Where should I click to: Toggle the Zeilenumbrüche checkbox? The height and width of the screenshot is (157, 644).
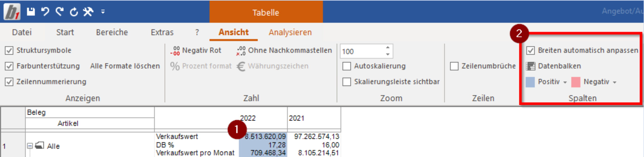(x=454, y=66)
